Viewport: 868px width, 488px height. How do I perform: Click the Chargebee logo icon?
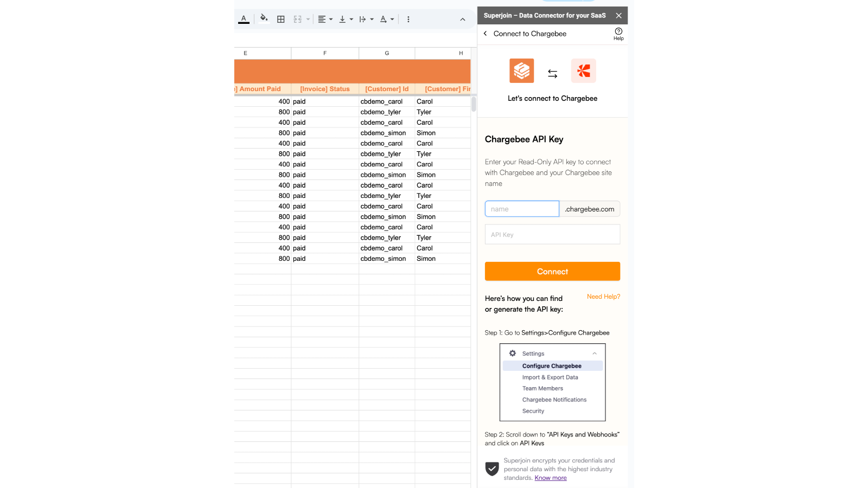(584, 71)
